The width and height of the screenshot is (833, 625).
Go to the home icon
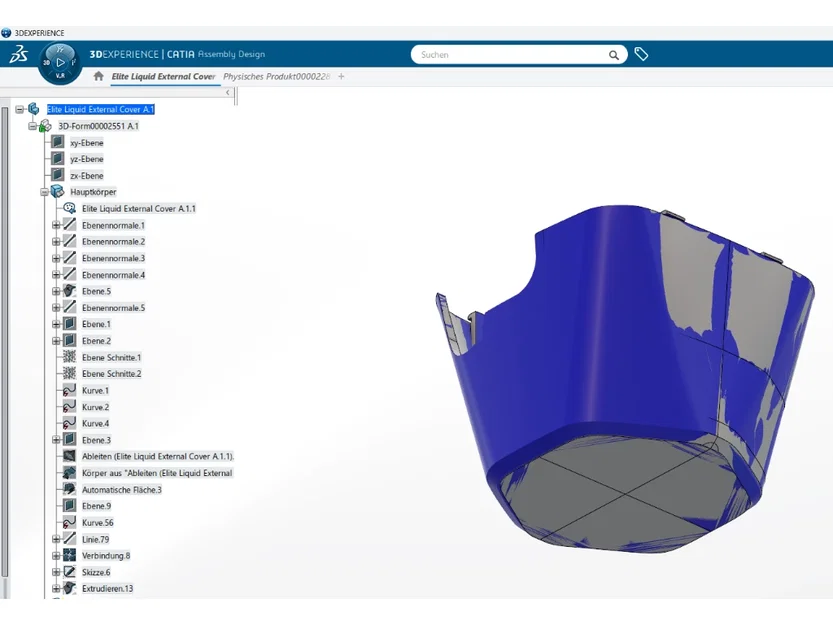[x=98, y=76]
